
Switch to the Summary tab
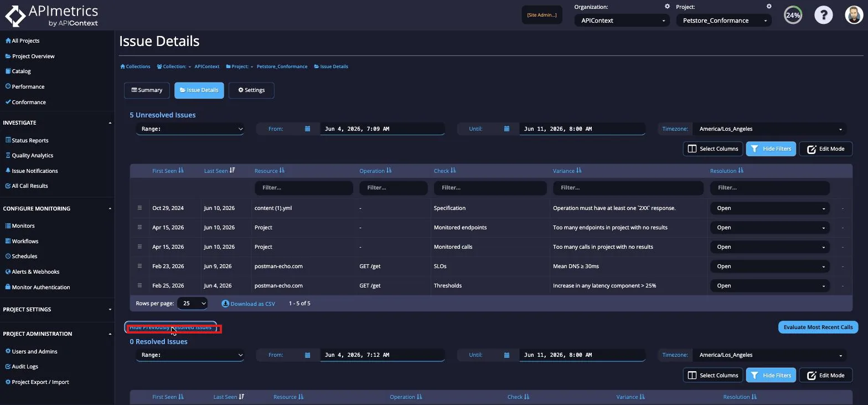pyautogui.click(x=147, y=90)
